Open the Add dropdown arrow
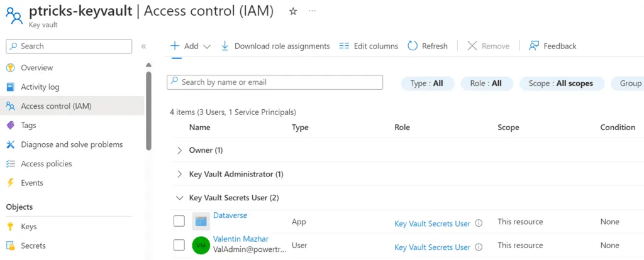This screenshot has width=644, height=260. 207,46
